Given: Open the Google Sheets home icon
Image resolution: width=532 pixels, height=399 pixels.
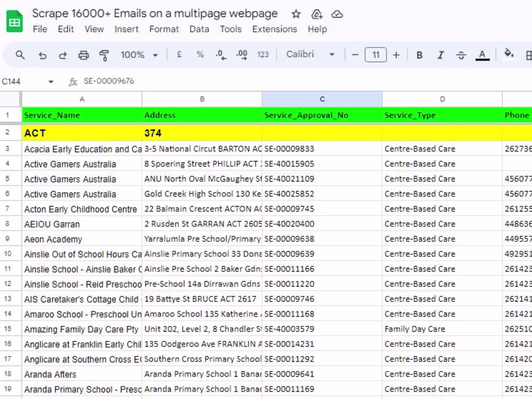Looking at the screenshot, I should (15, 21).
